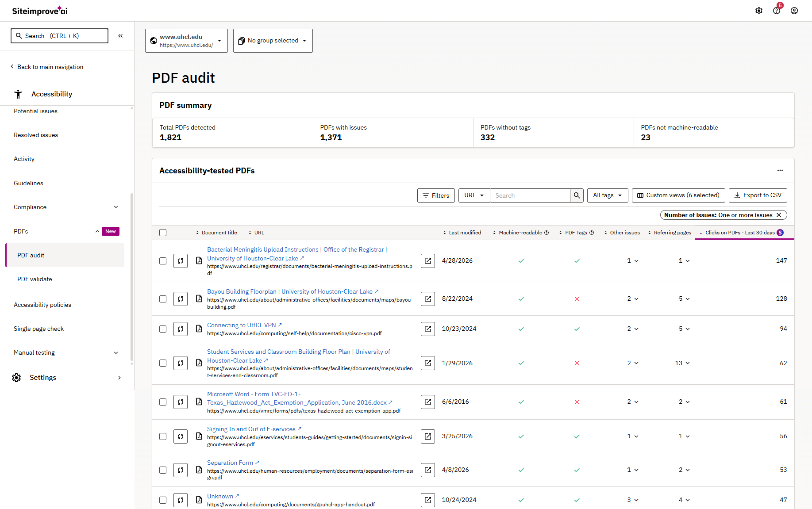Select checkbox for Unknown gouhcl-app-handout row
This screenshot has height=509, width=812.
click(x=163, y=500)
